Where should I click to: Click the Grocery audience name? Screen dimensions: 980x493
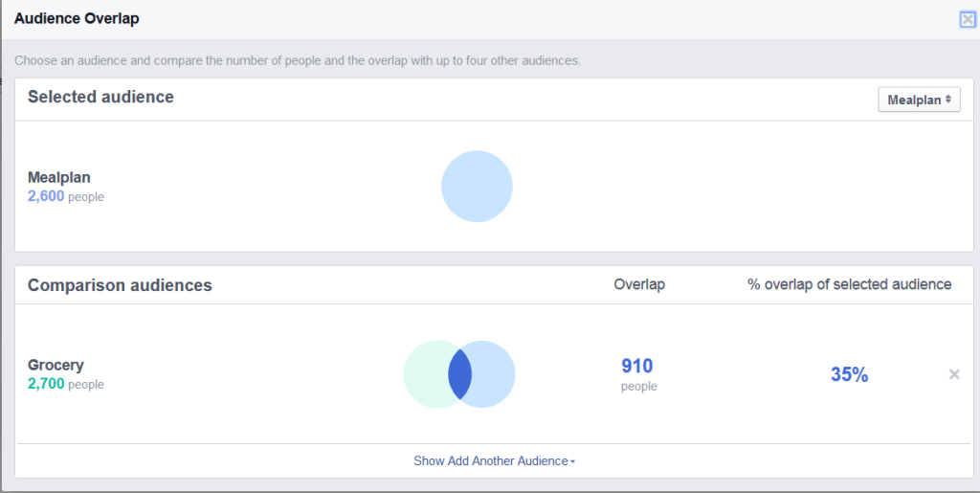point(56,365)
